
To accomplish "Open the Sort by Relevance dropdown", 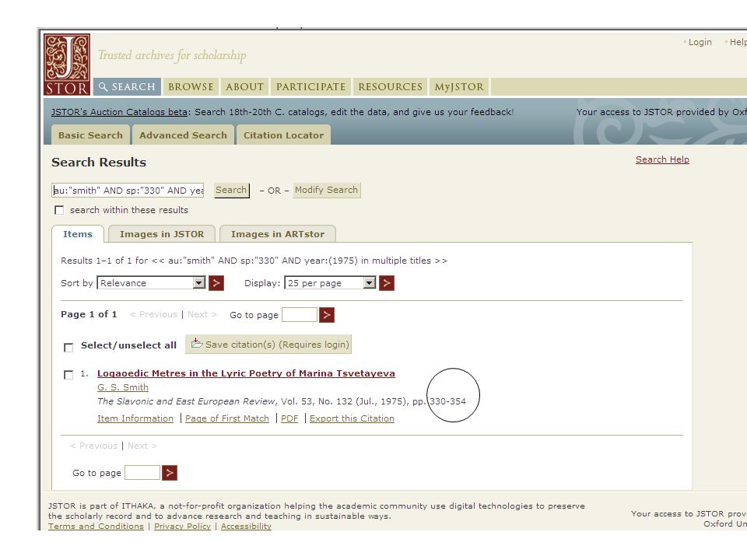I will 151,283.
